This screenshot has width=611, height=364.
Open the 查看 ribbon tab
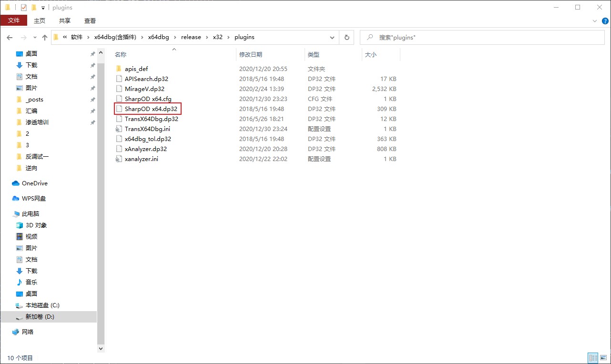click(x=90, y=20)
